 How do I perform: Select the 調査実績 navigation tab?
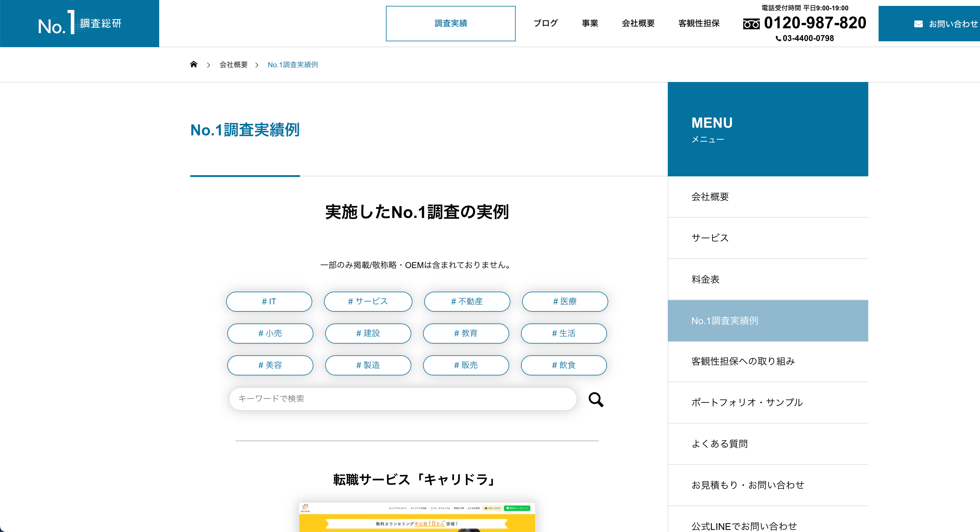450,23
